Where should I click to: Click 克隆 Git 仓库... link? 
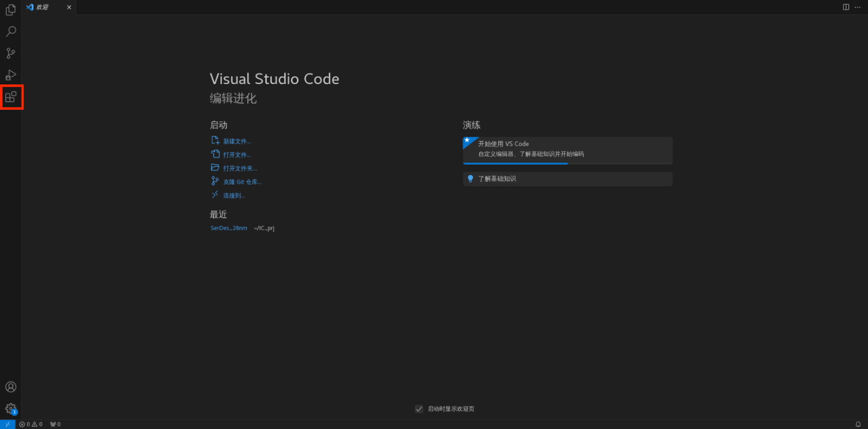pyautogui.click(x=242, y=182)
